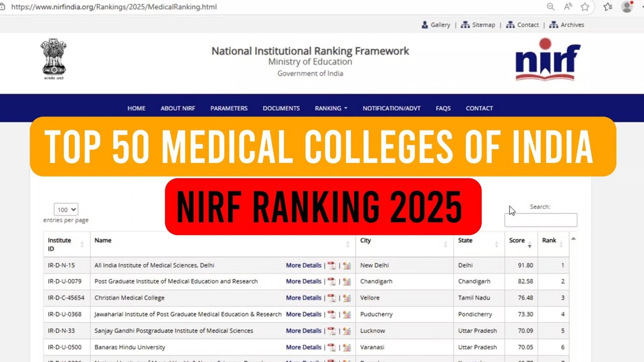Open More Details for Banaras Hindu University
Image resolution: width=644 pixels, height=362 pixels.
303,347
